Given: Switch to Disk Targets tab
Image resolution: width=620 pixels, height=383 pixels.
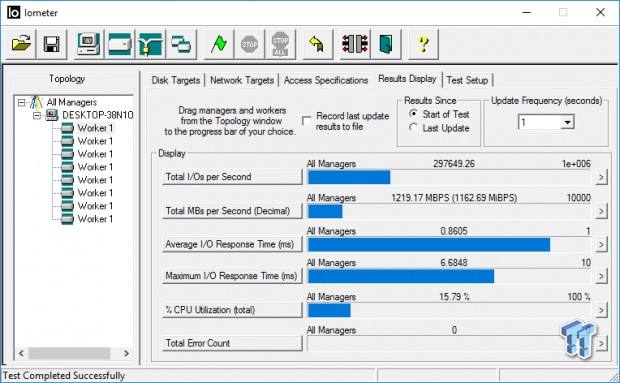Looking at the screenshot, I should pyautogui.click(x=176, y=80).
